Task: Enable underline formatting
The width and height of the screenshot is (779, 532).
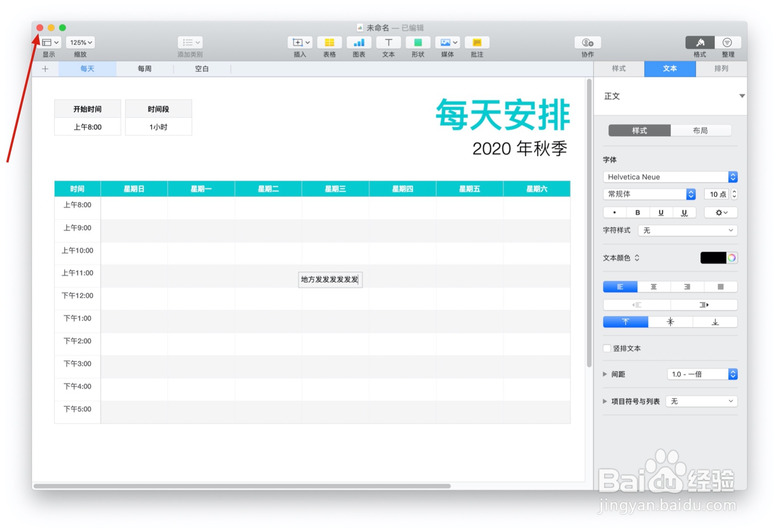Action: pyautogui.click(x=661, y=212)
